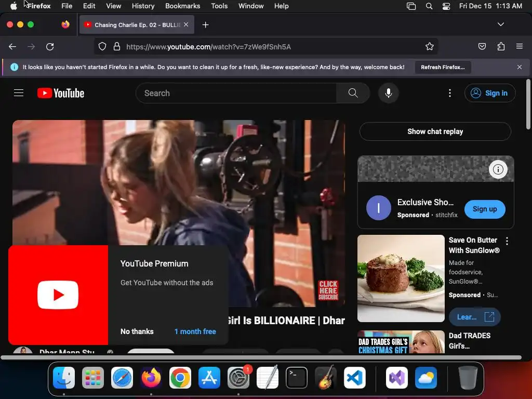Click the Sign in button

tap(490, 93)
